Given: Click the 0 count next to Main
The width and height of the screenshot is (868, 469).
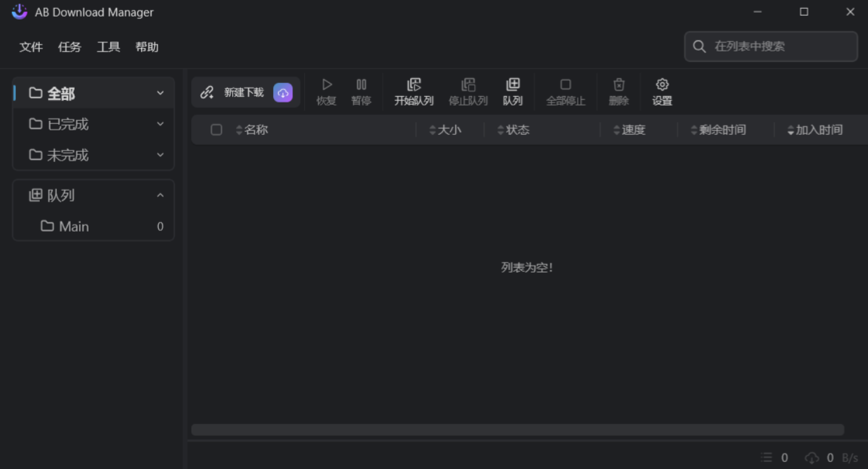Looking at the screenshot, I should click(160, 226).
